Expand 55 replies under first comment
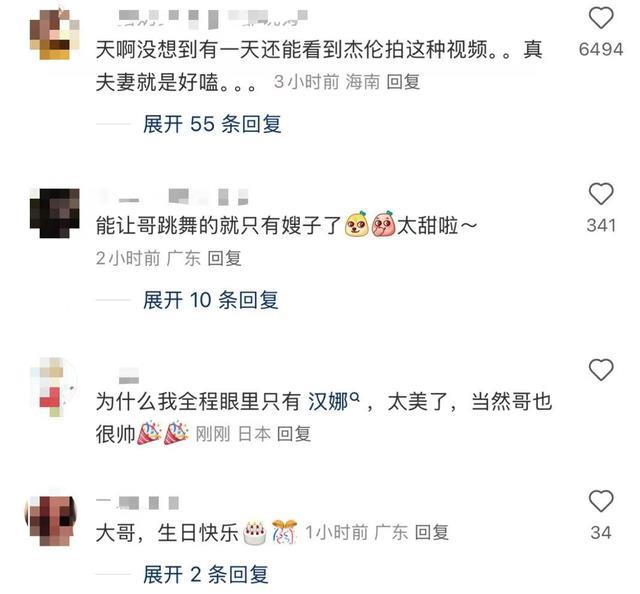The width and height of the screenshot is (640, 594). pyautogui.click(x=212, y=124)
